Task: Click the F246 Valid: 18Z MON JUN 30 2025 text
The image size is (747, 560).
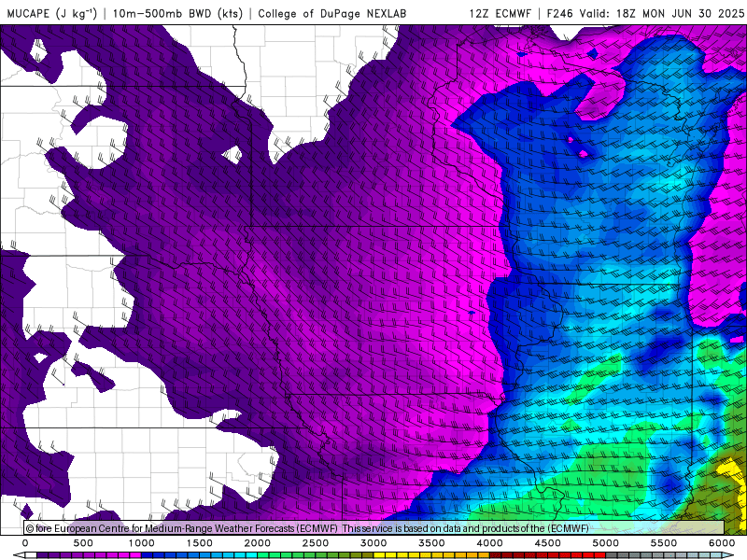Action: [645, 13]
